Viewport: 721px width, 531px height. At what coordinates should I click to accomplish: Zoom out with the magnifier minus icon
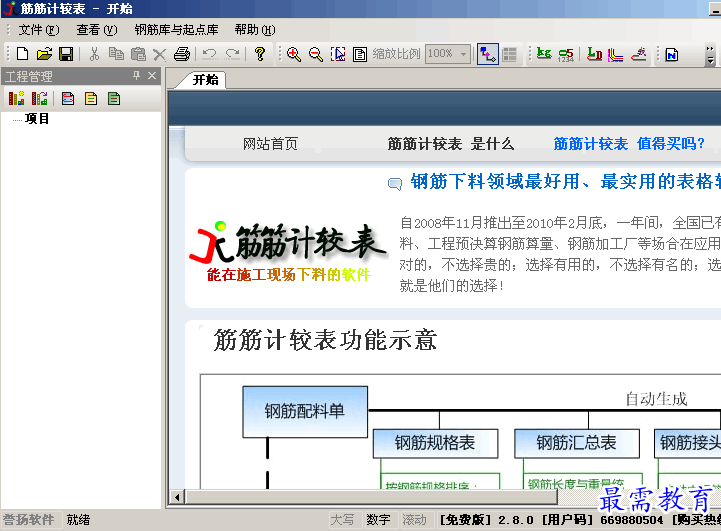tap(315, 54)
